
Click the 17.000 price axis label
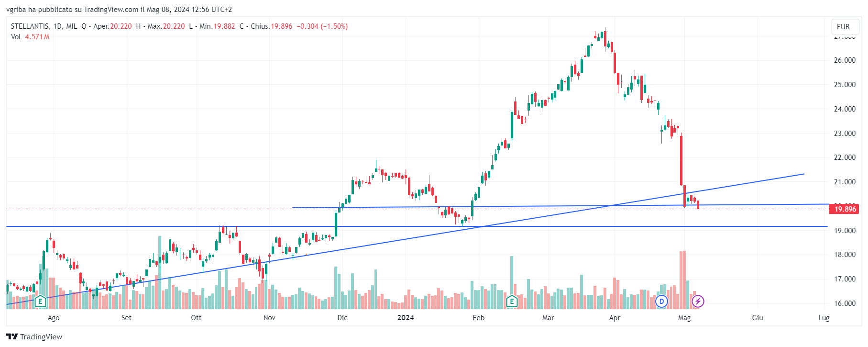tap(845, 279)
